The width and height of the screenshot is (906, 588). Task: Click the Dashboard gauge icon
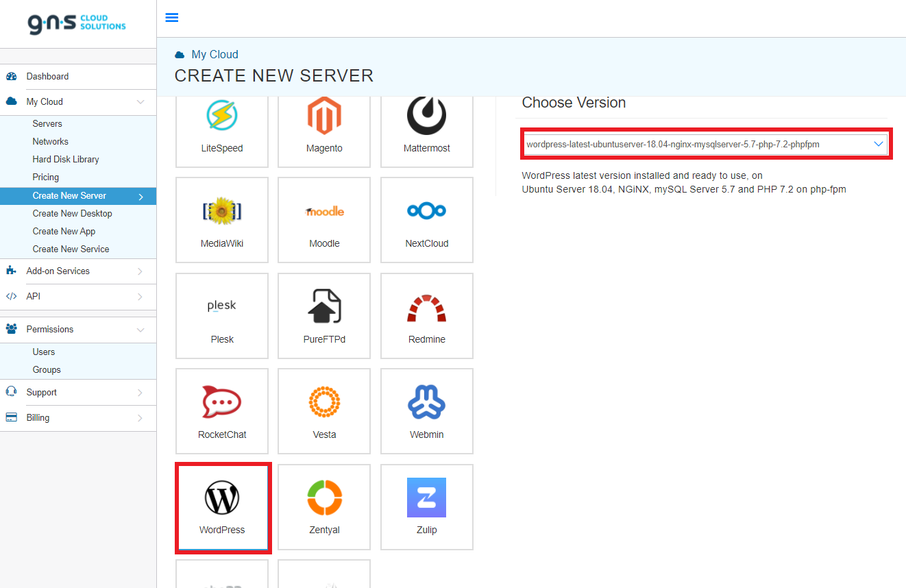[11, 76]
